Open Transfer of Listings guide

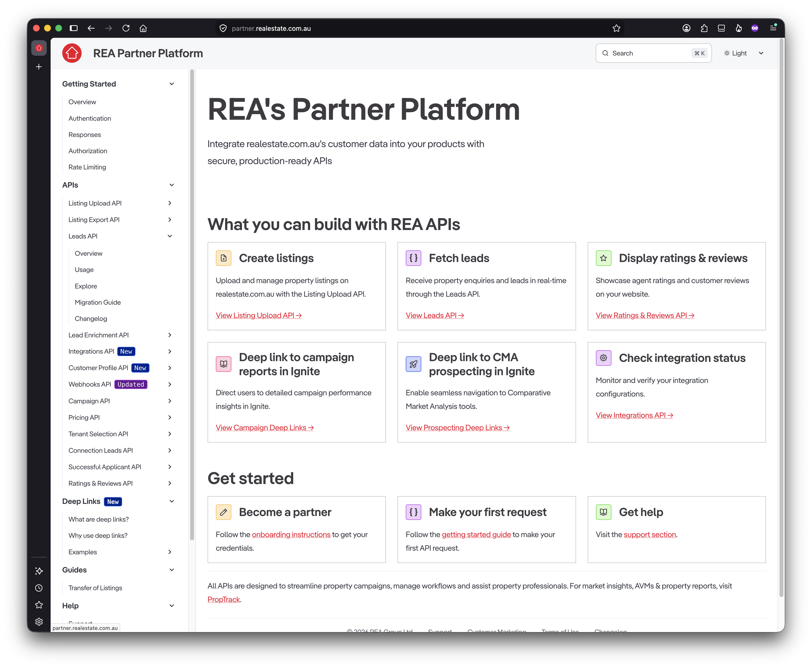pos(95,588)
